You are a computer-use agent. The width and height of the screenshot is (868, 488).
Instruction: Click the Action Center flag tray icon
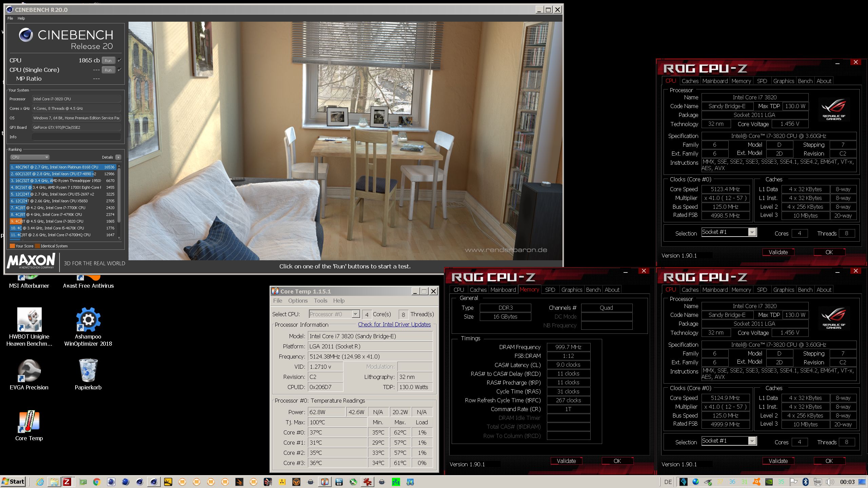click(x=793, y=482)
